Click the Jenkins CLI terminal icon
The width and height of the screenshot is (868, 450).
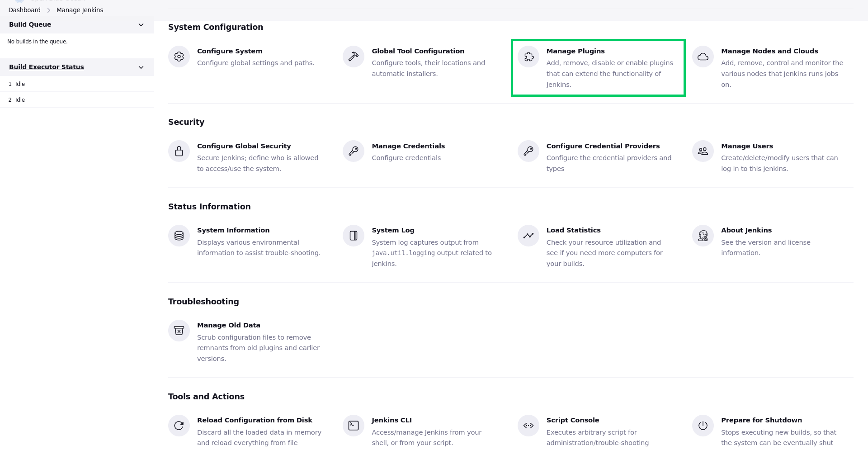tap(354, 426)
